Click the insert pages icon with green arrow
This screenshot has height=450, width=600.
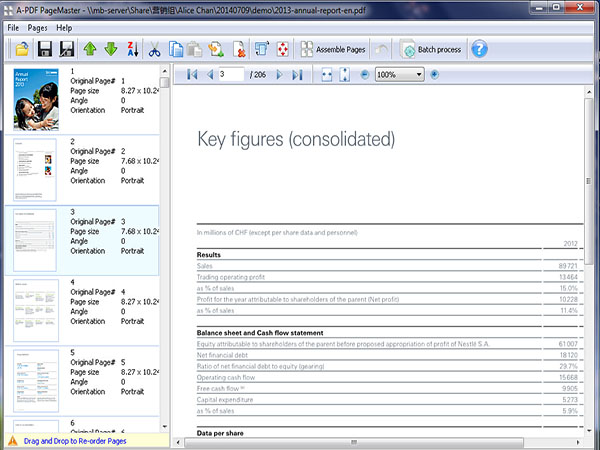(216, 49)
